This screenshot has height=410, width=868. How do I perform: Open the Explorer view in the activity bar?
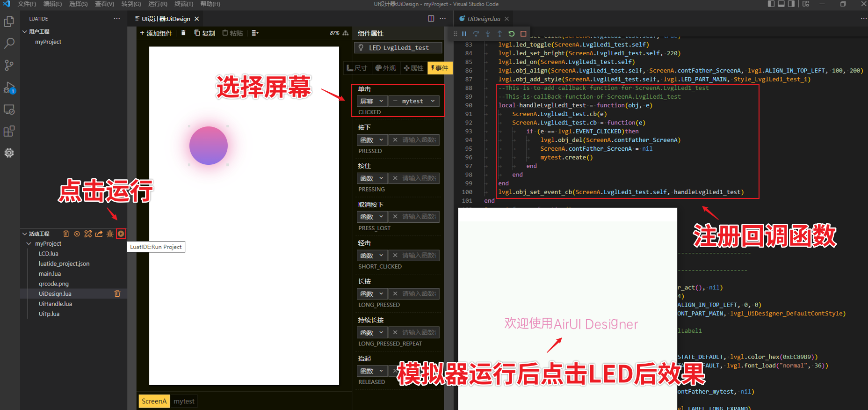[9, 22]
